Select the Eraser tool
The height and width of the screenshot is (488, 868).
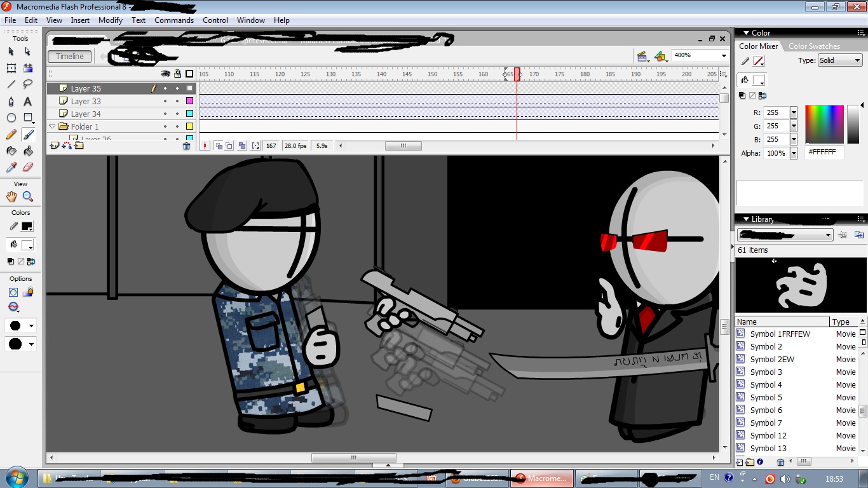coord(28,168)
